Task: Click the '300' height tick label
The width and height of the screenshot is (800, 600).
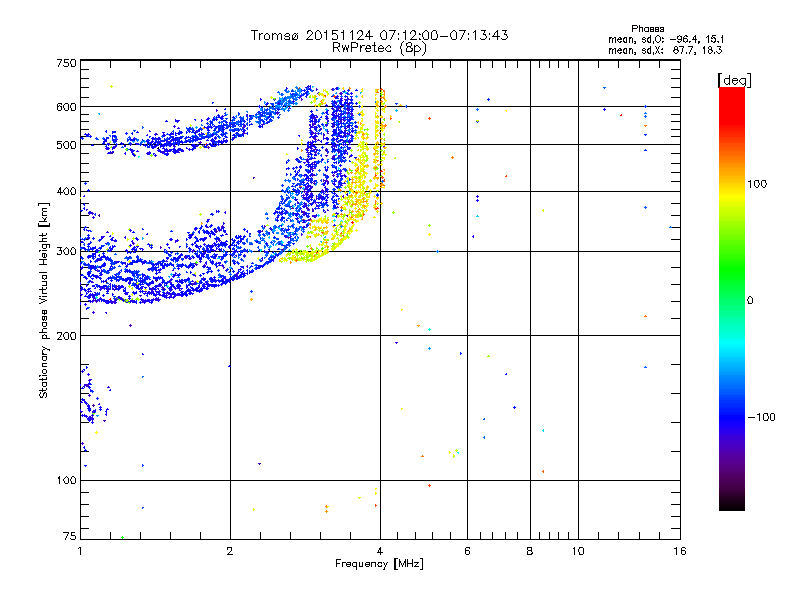Action: tap(66, 252)
